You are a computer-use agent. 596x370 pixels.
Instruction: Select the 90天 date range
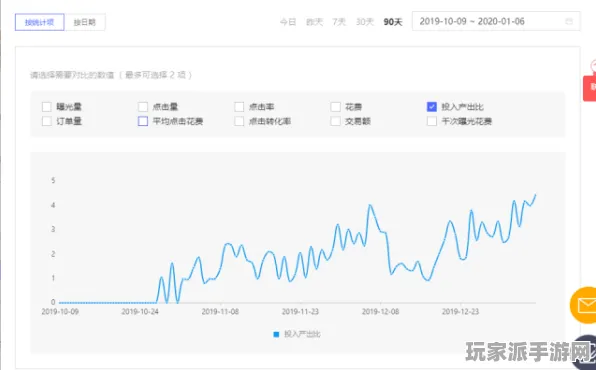(393, 22)
